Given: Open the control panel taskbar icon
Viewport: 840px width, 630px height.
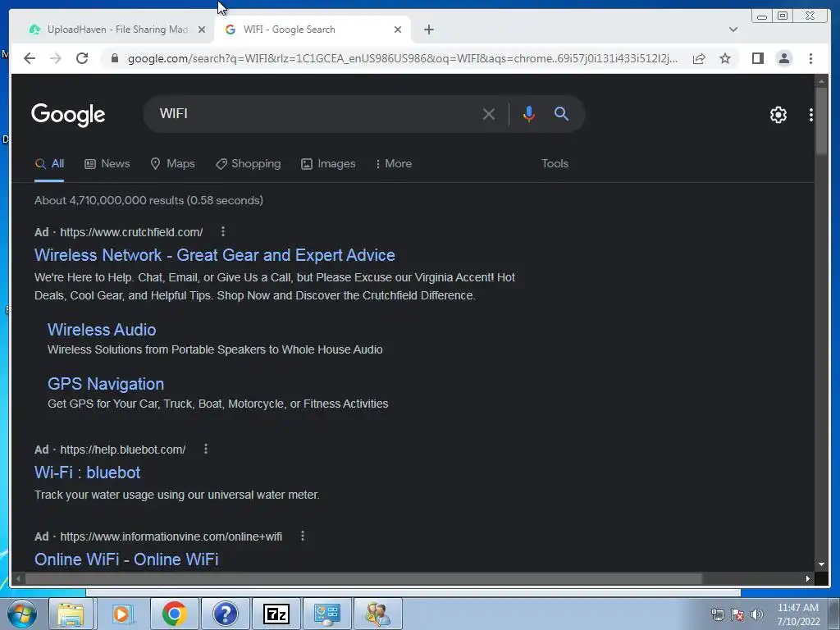Looking at the screenshot, I should click(x=327, y=614).
